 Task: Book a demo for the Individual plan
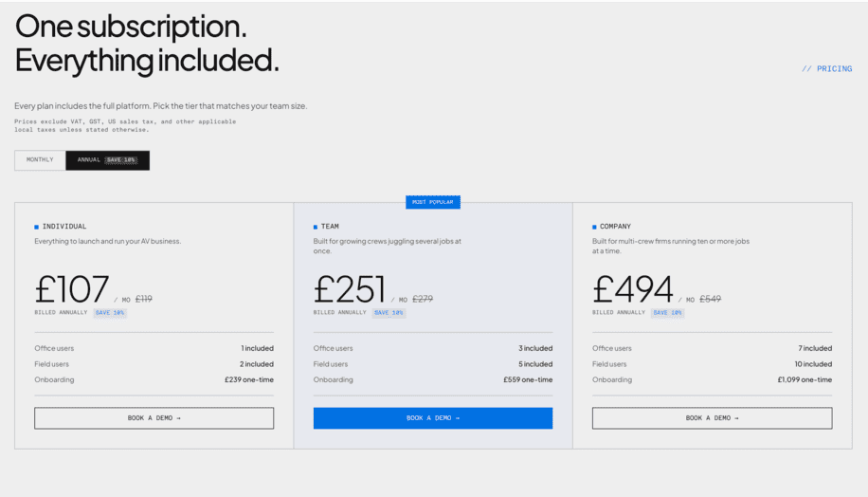click(x=154, y=418)
